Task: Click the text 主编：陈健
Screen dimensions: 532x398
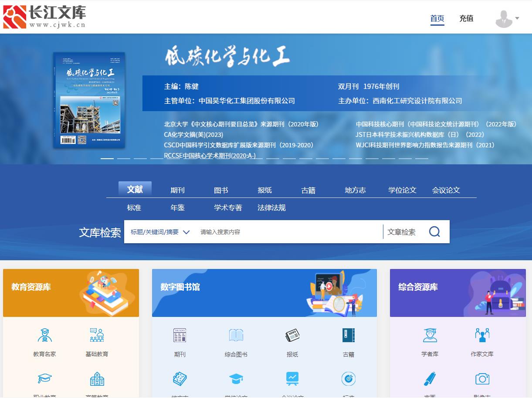Action: pos(181,86)
